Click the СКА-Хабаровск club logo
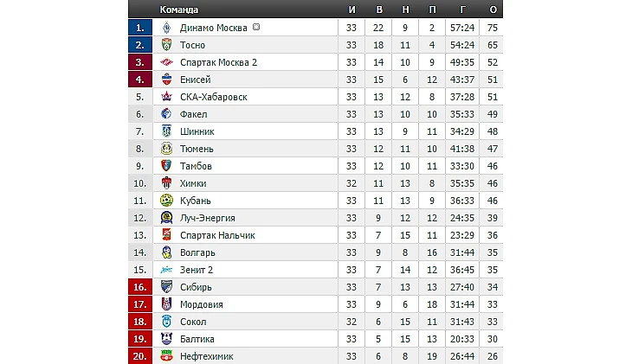This screenshot has width=632, height=364. (x=166, y=97)
